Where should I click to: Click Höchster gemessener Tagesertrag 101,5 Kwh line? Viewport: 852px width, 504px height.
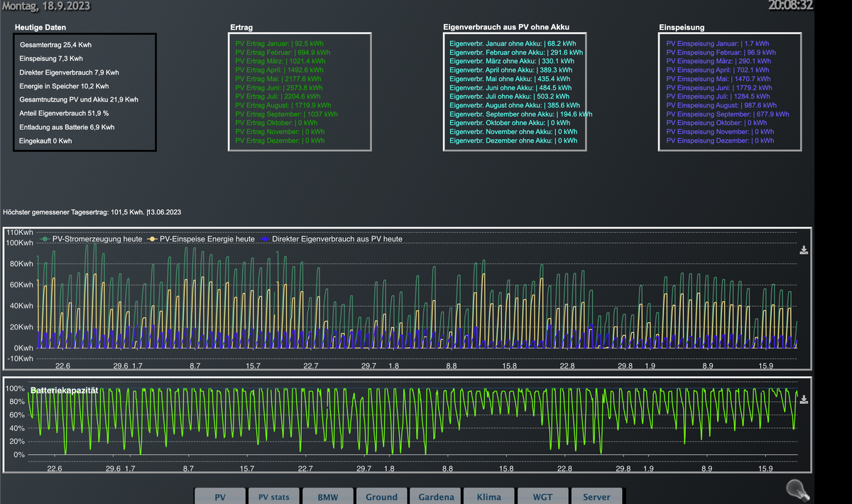click(x=92, y=212)
